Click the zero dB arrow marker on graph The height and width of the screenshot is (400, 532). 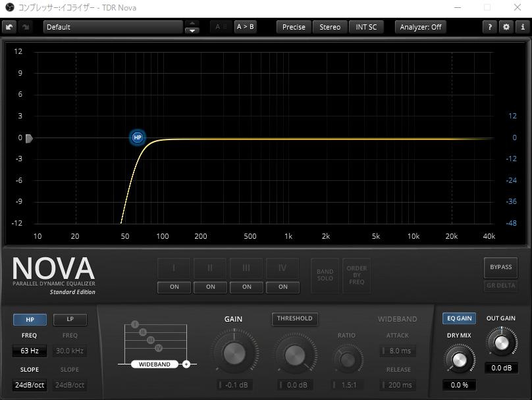(29, 138)
